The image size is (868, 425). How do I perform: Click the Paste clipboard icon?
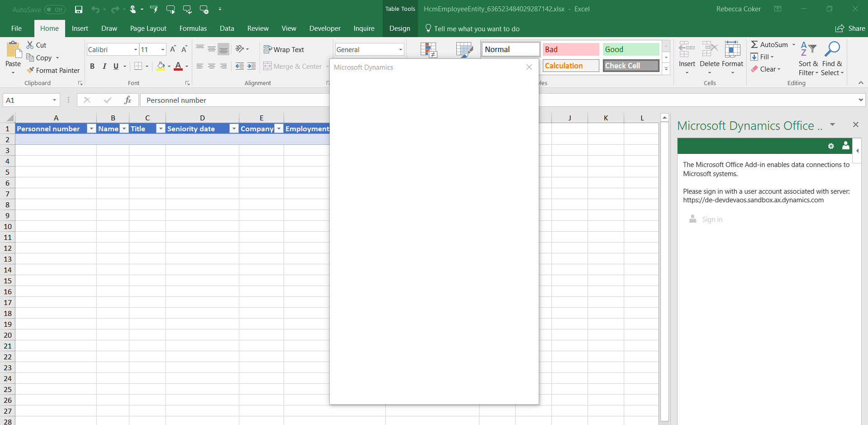tap(14, 50)
